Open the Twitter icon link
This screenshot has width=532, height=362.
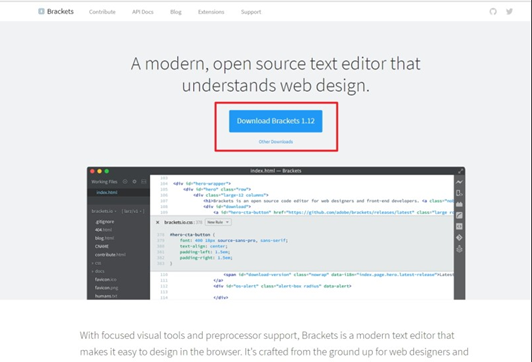pyautogui.click(x=509, y=12)
